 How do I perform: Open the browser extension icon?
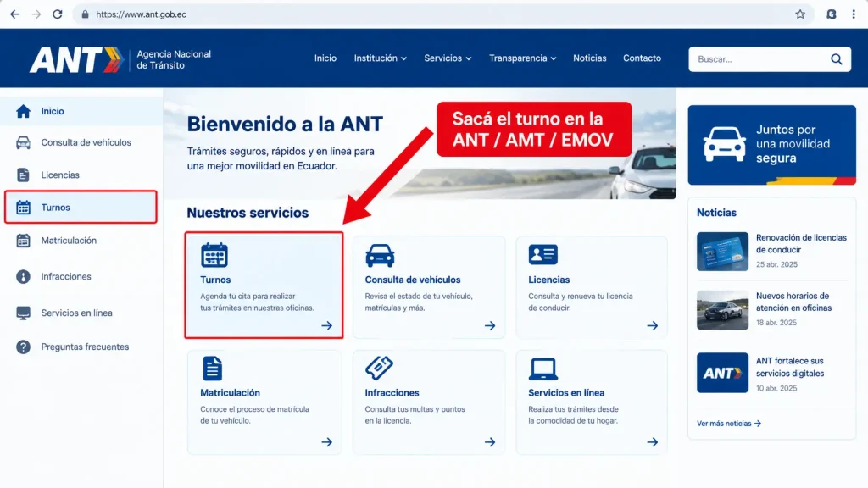(832, 14)
